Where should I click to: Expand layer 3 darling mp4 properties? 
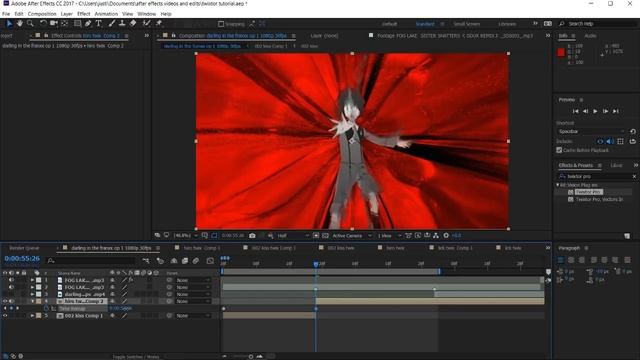(32, 294)
